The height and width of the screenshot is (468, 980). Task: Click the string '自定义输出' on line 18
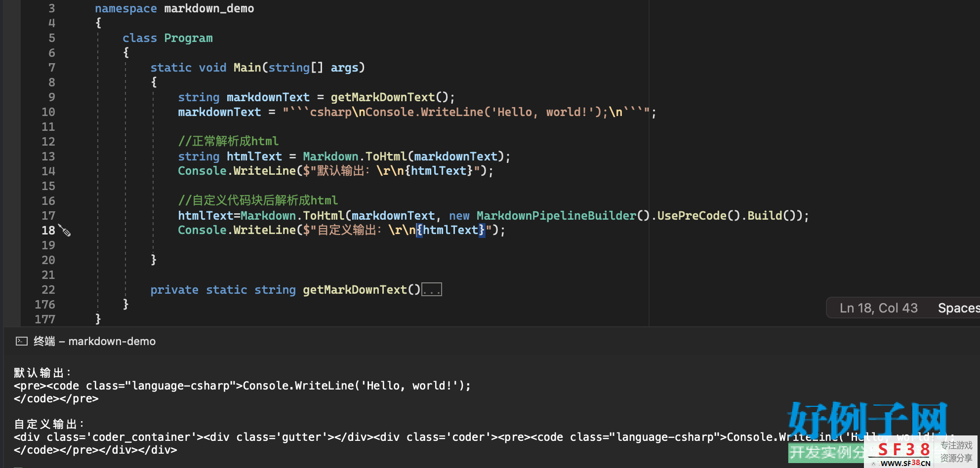point(347,230)
